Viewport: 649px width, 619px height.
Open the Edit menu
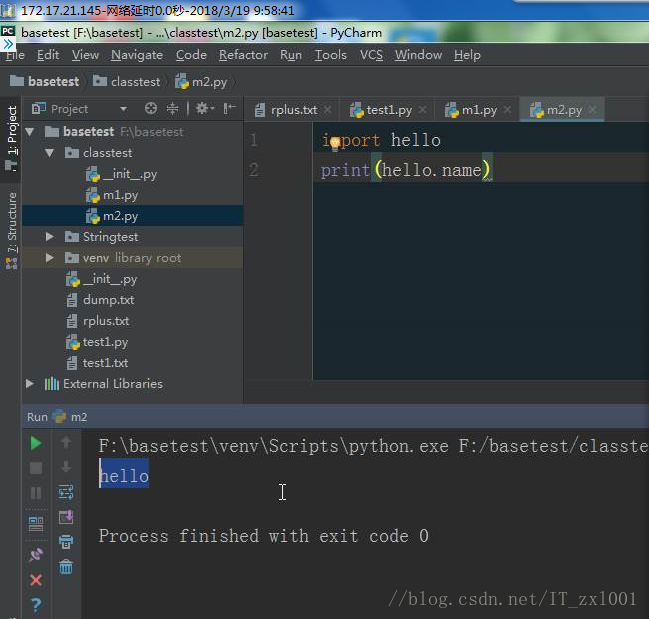(x=48, y=55)
